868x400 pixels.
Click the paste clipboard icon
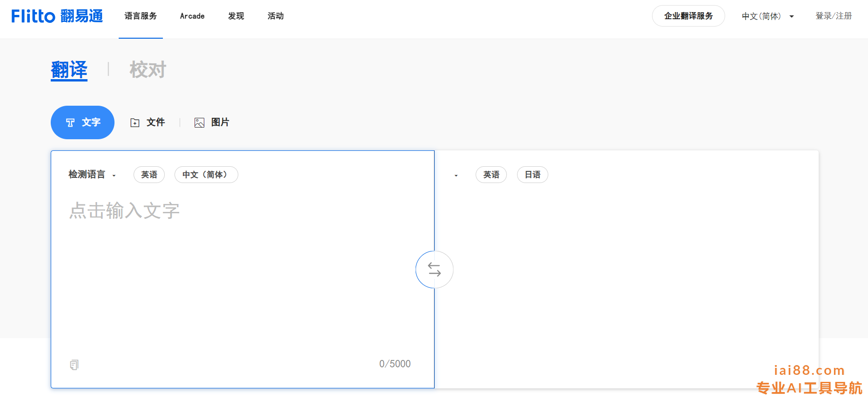(74, 365)
